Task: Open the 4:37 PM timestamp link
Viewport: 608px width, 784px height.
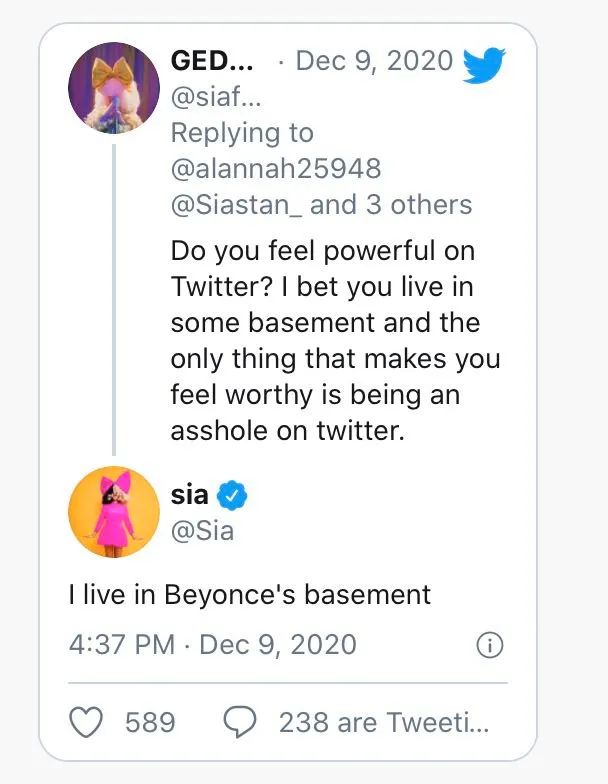Action: (x=122, y=644)
